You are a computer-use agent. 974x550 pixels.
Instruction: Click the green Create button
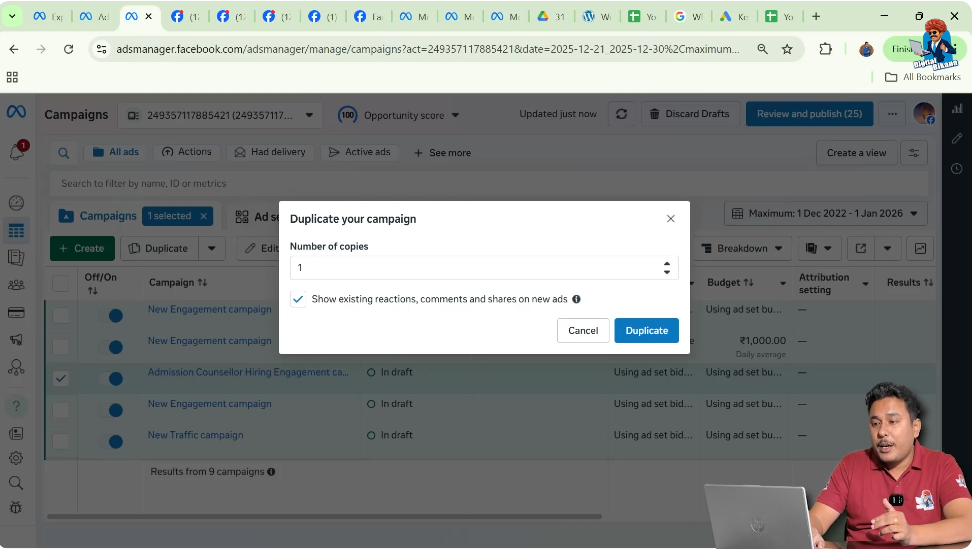82,249
